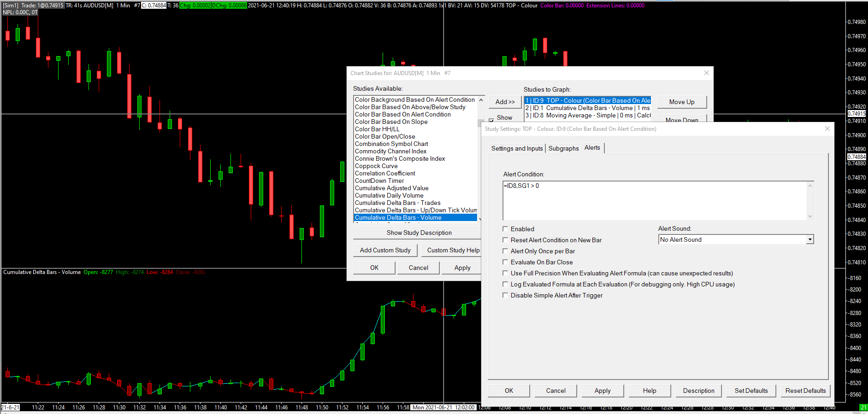Open the Alert Sound dropdown

(810, 239)
